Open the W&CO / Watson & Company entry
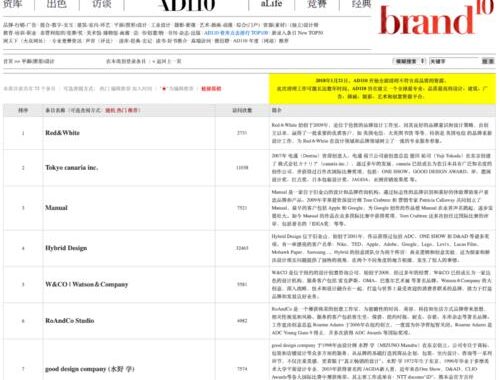This screenshot has width=500, height=380. click(x=87, y=284)
